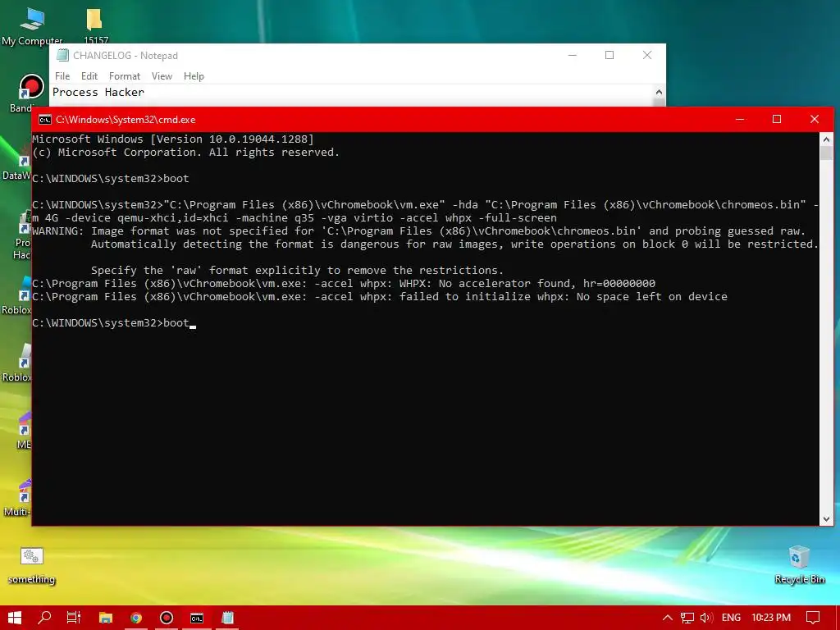Open Notepad File menu
Viewport: 840px width, 630px height.
point(62,76)
